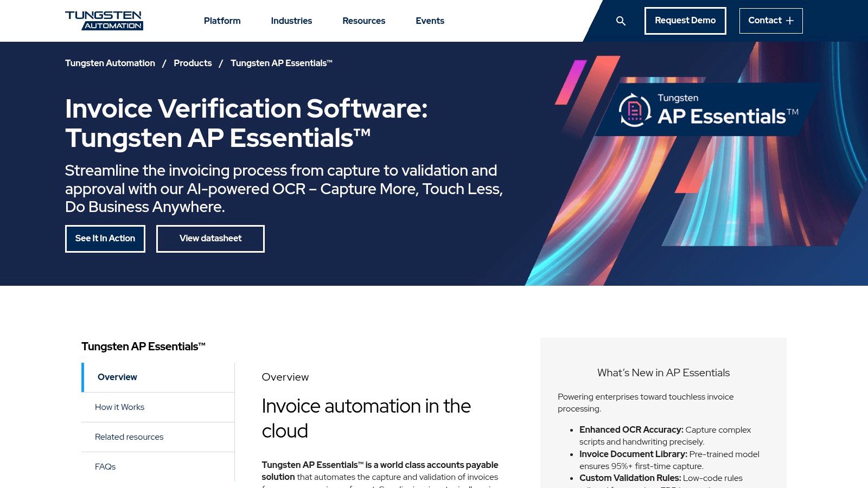
Task: Select the Overview sidebar item
Action: coord(117,377)
